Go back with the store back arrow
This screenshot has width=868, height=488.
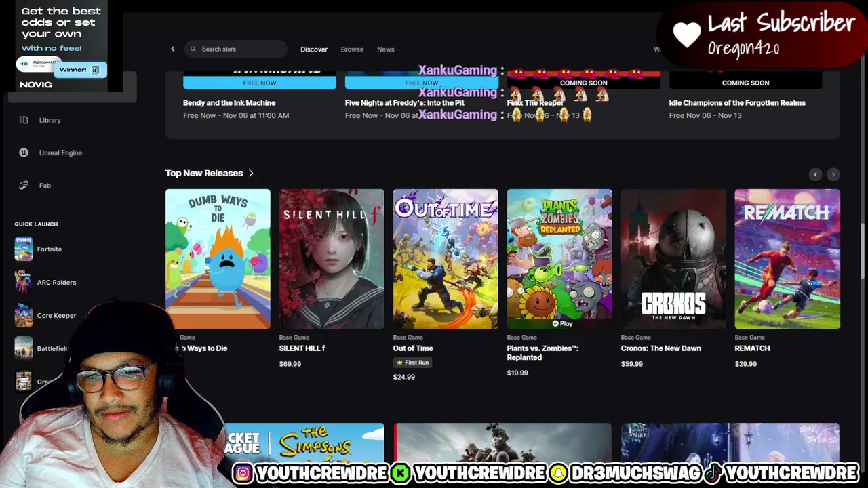pos(172,49)
